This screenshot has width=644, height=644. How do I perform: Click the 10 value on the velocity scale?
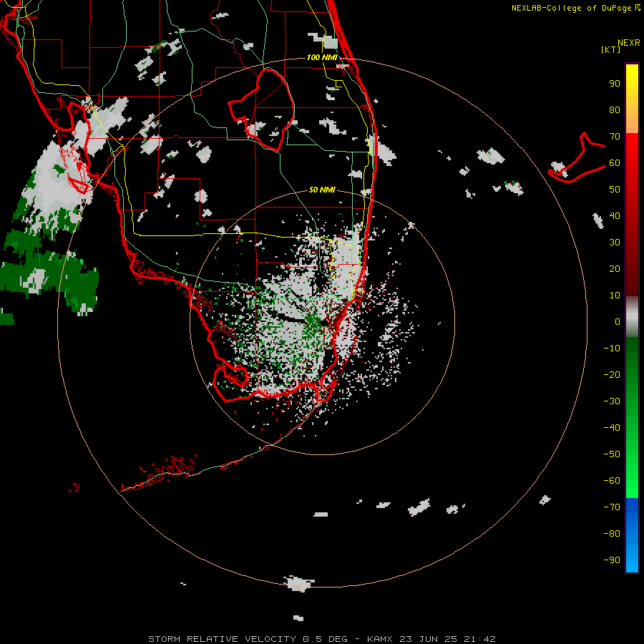[x=615, y=296]
